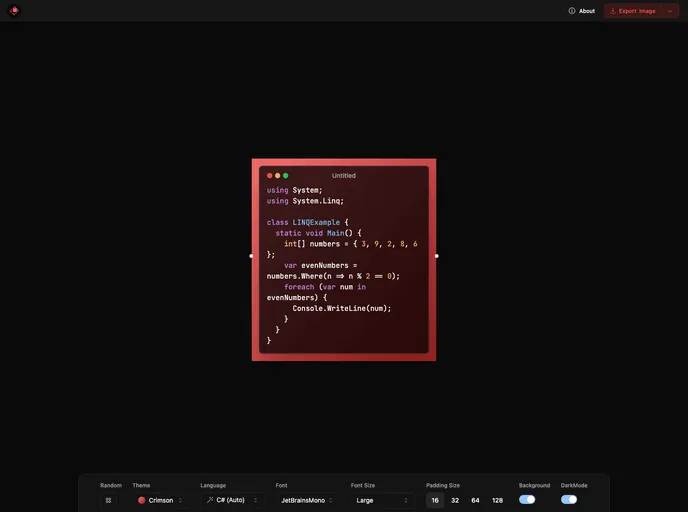
Task: Click the magic wand icon beside C# (Auto)
Action: (x=210, y=500)
